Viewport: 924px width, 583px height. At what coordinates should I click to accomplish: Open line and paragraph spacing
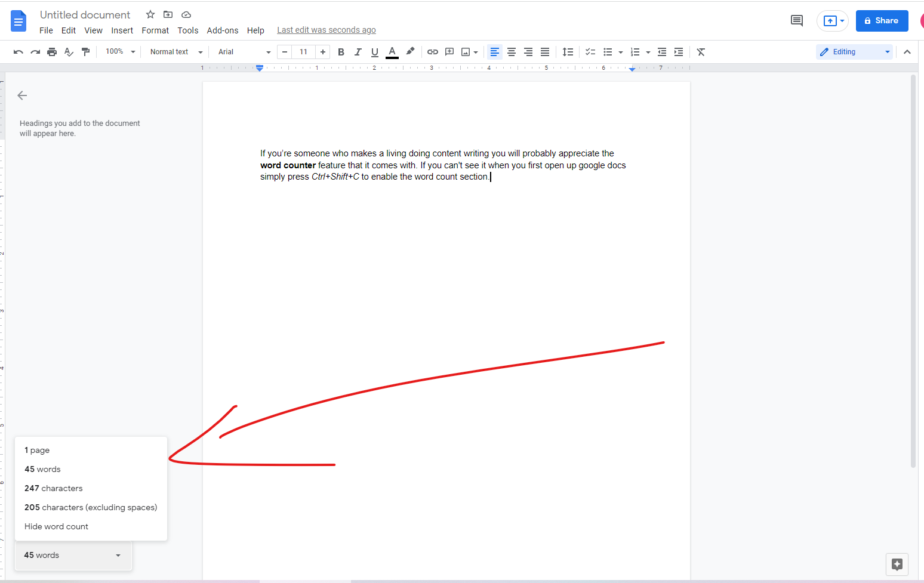coord(568,52)
